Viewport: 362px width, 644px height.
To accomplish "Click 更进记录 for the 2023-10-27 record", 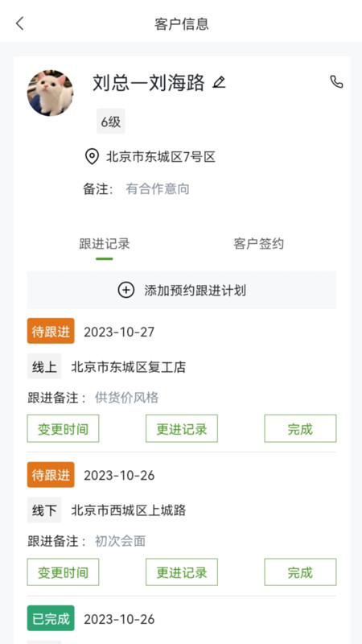I will (x=182, y=428).
